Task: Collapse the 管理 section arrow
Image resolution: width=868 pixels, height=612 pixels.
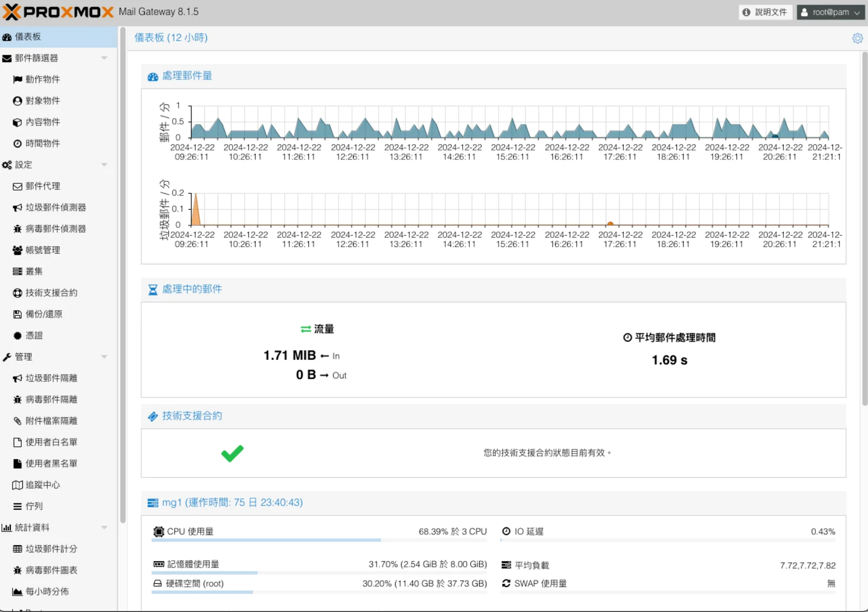Action: pos(104,357)
